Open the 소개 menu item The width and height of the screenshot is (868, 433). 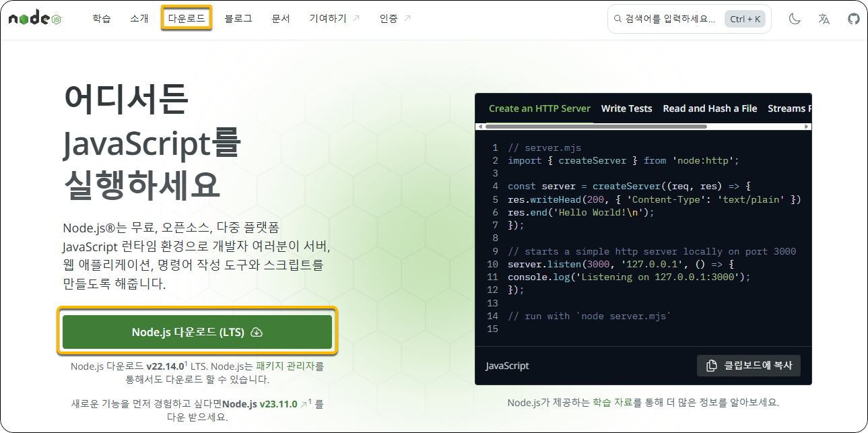point(139,19)
